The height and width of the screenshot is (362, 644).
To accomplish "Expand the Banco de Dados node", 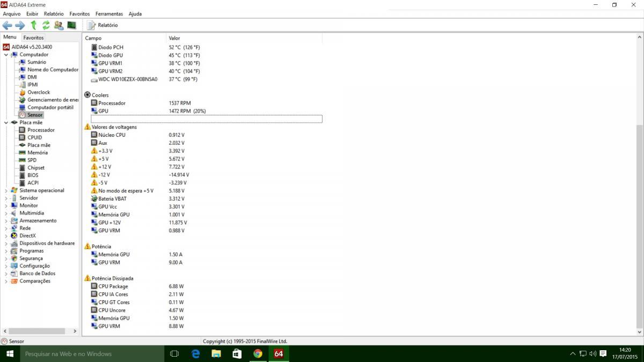I will coord(6,274).
